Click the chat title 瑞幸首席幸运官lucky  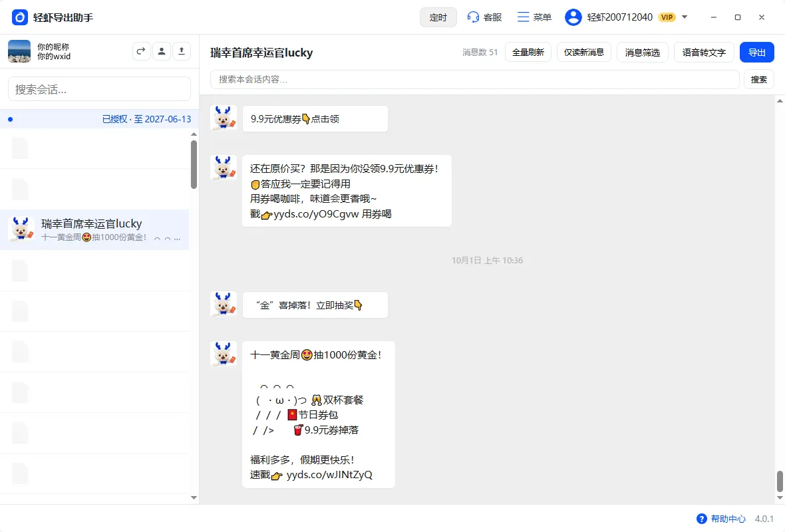pyautogui.click(x=261, y=53)
